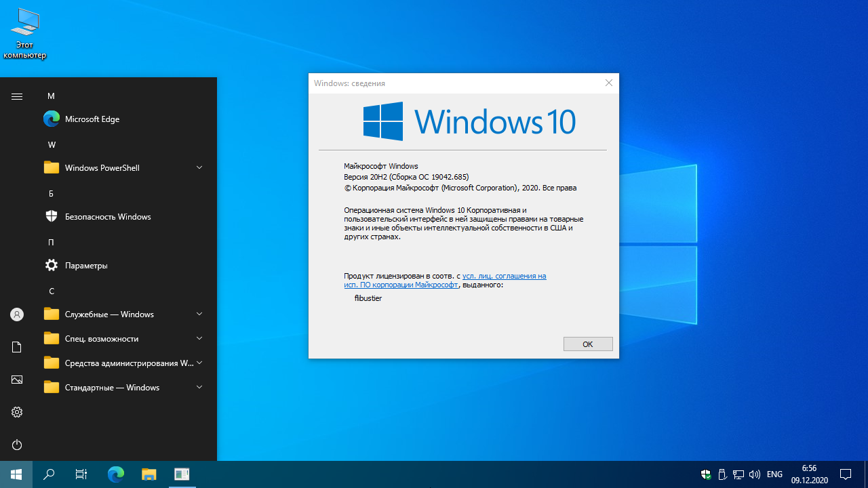Open Pictures icon in Start sidebar
This screenshot has height=488, width=868.
(x=17, y=380)
